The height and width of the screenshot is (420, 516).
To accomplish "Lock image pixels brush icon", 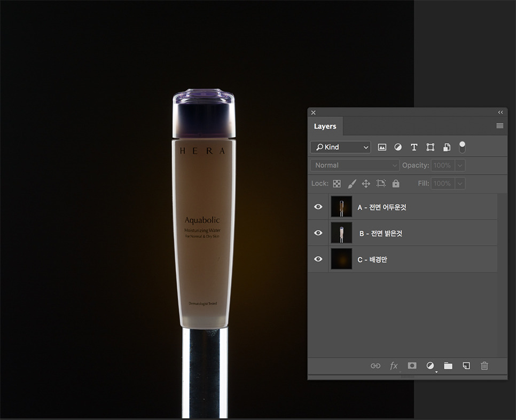I will (x=352, y=184).
